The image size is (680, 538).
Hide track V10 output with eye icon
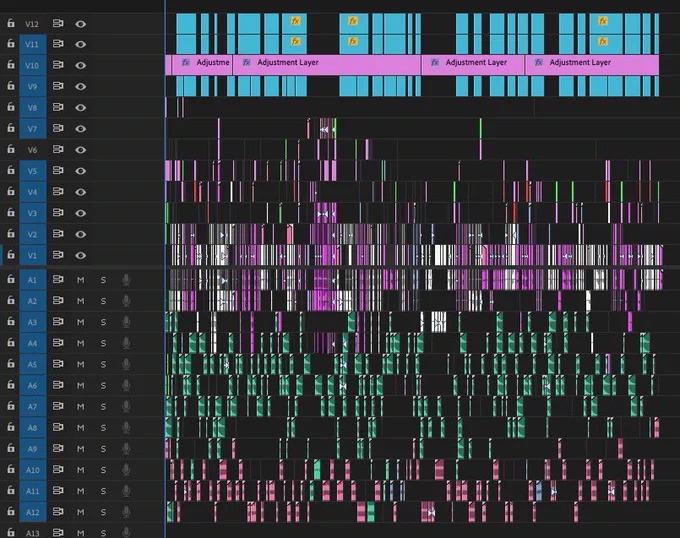coord(81,65)
